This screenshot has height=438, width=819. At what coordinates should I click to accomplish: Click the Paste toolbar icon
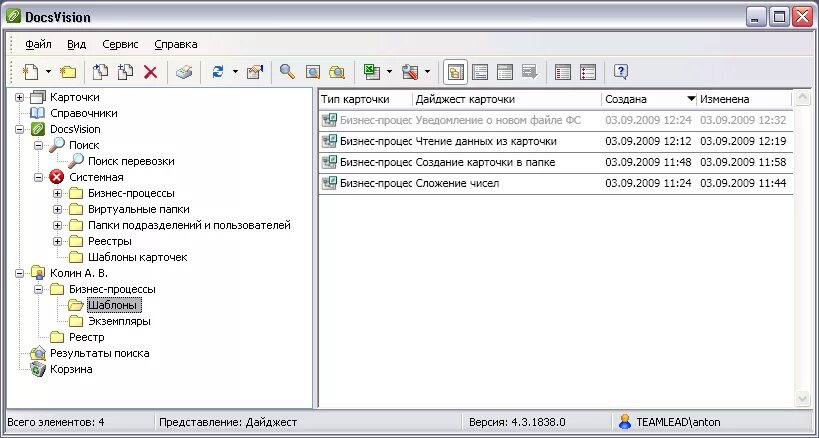[125, 72]
